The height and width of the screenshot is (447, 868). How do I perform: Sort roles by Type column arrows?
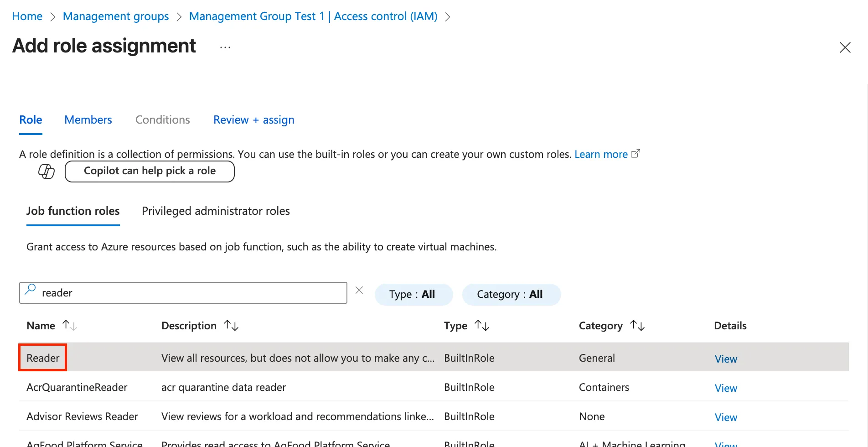481,326
